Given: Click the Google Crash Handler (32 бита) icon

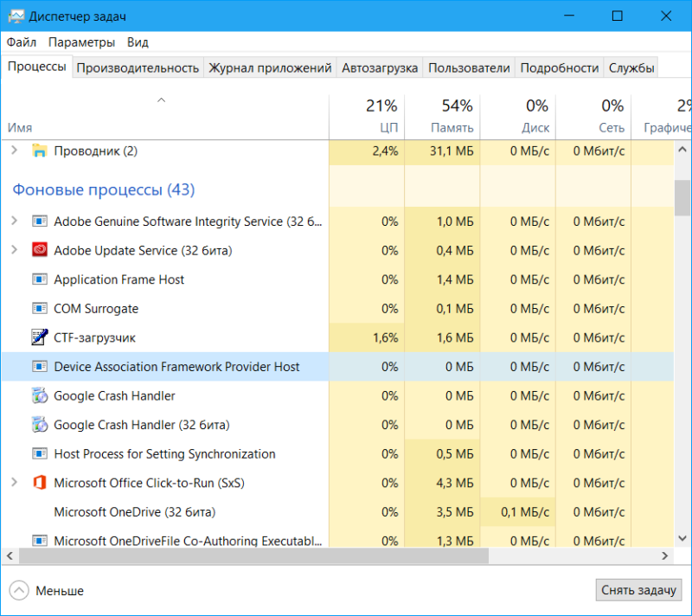Looking at the screenshot, I should (39, 425).
